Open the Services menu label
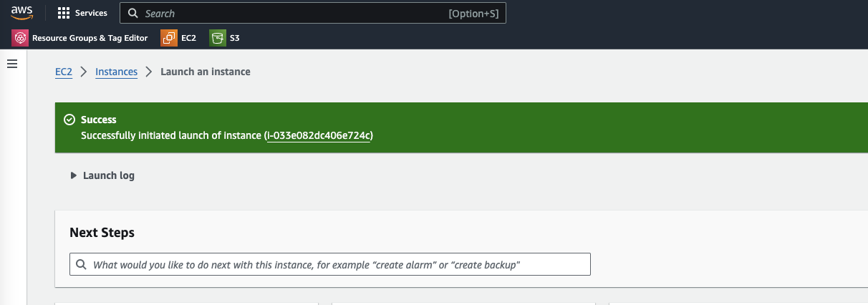This screenshot has width=868, height=305. tap(91, 13)
